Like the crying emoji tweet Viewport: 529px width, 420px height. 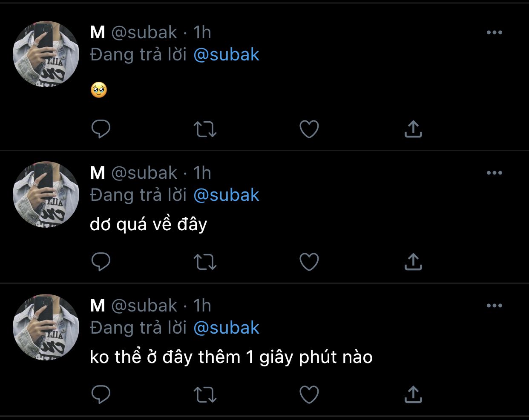309,129
